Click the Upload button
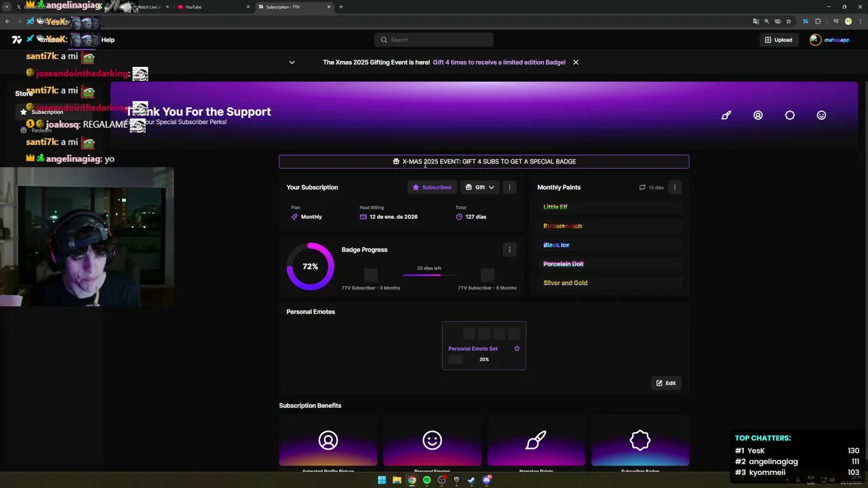 coord(778,40)
